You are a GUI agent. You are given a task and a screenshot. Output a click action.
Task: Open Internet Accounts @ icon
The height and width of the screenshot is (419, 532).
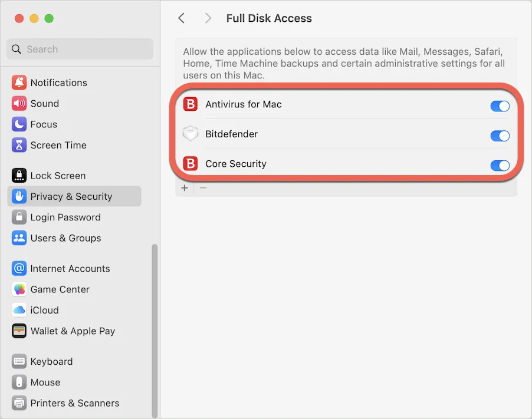pyautogui.click(x=19, y=269)
